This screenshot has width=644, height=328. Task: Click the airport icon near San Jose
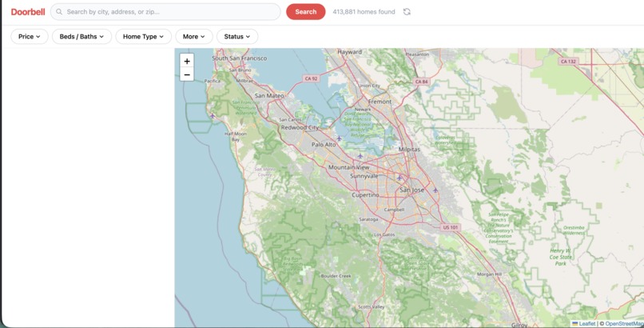[x=400, y=178]
